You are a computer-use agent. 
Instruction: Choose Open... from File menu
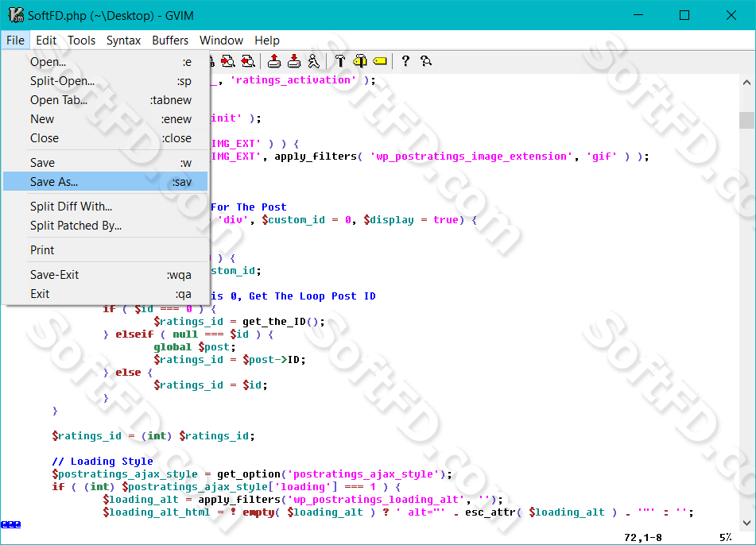(106, 62)
